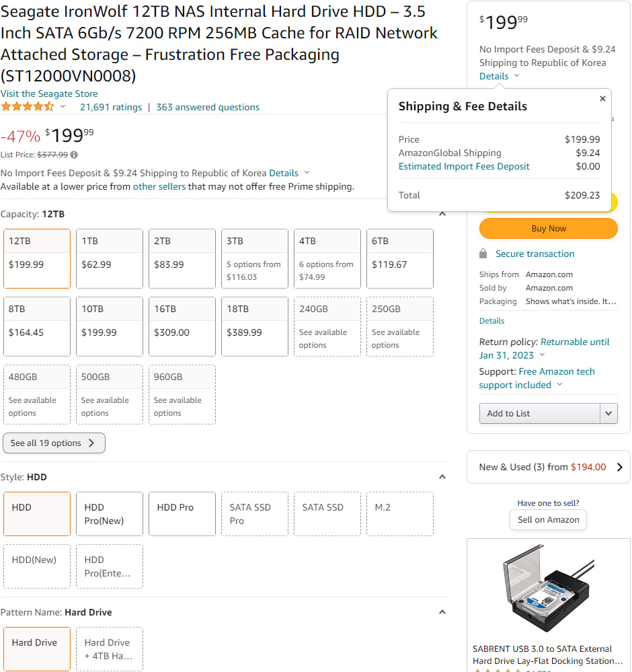Close the Shipping & Fee Details popup
The image size is (632, 672).
click(x=602, y=99)
